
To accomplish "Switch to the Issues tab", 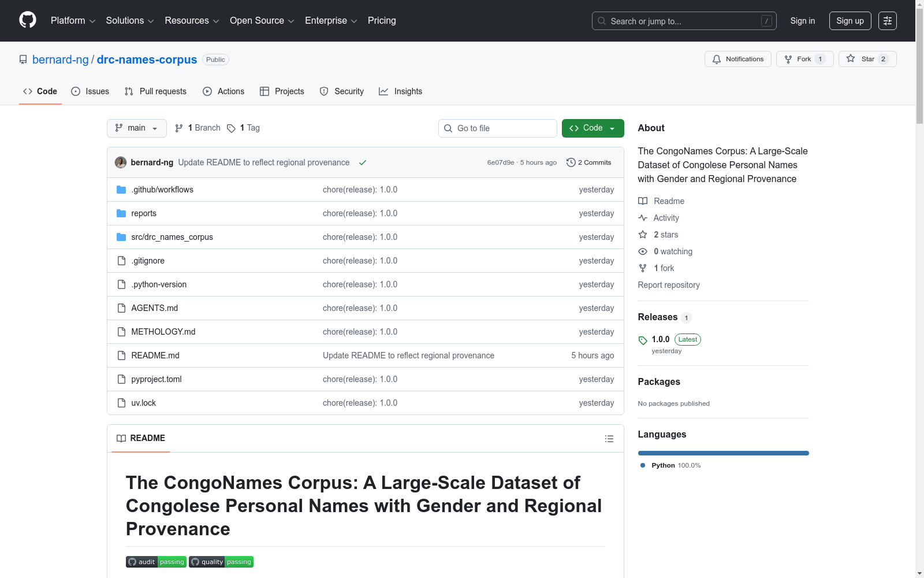I will [x=90, y=91].
